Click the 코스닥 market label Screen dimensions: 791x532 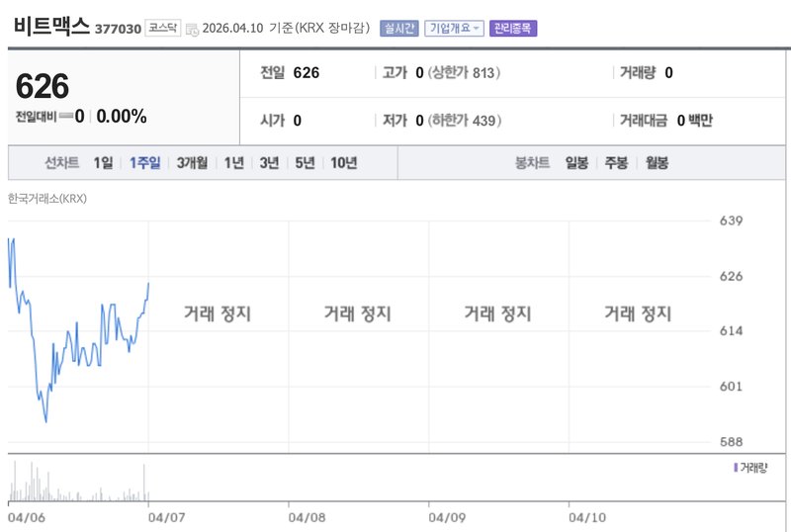click(162, 28)
